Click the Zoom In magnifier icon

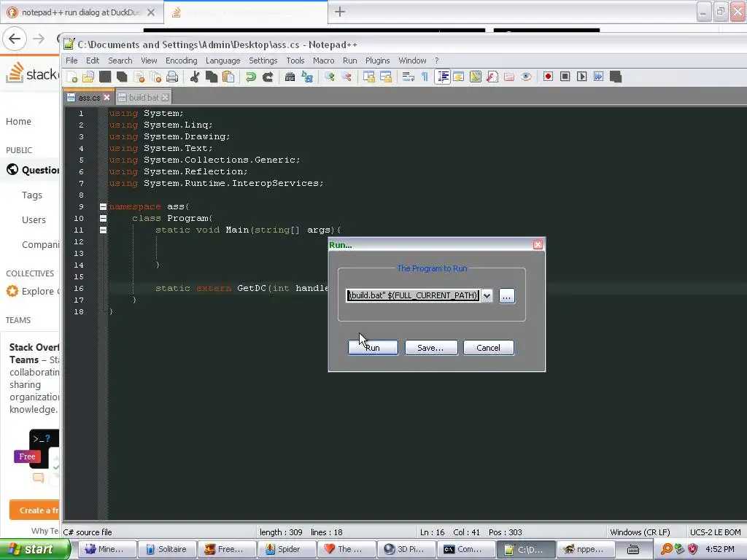coord(329,77)
